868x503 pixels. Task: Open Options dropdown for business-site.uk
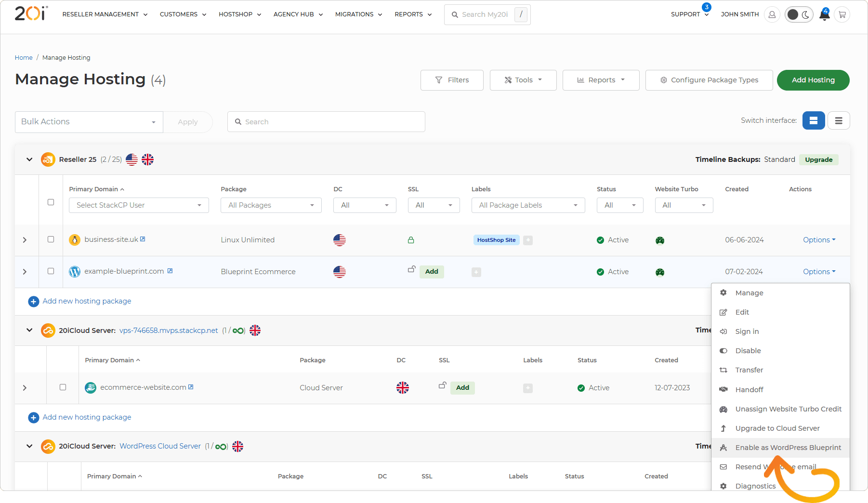coord(819,240)
